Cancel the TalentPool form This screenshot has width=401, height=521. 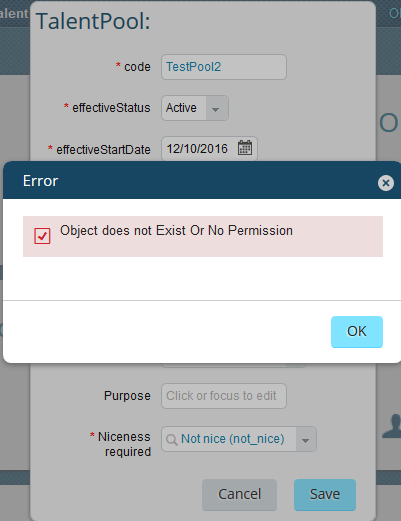pos(239,495)
